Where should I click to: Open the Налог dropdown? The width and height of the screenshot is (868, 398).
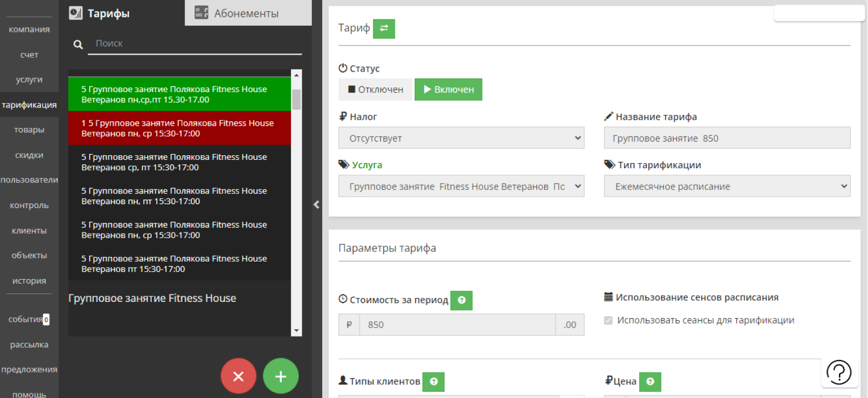(x=461, y=138)
